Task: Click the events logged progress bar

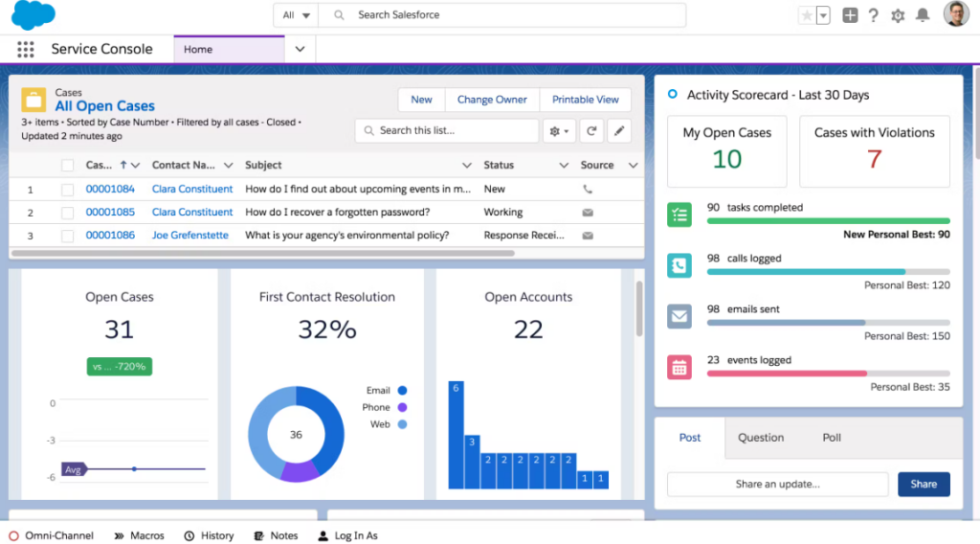Action: point(828,374)
